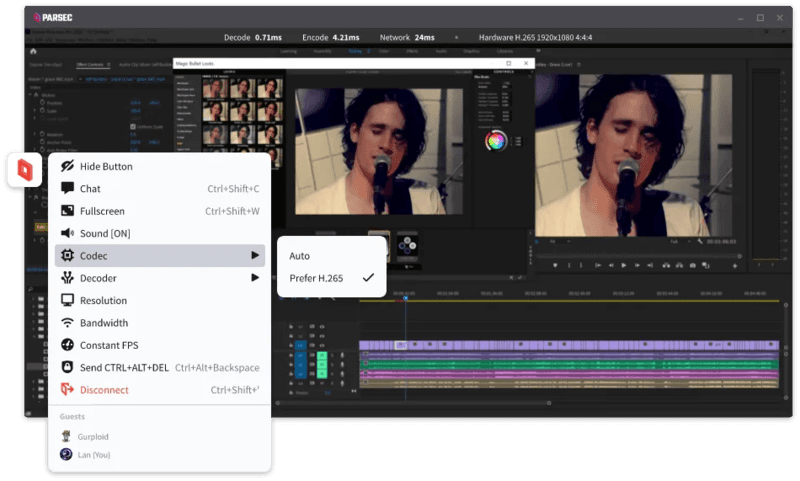Toggle Constant FPS option
Viewport: 800px width, 481px height.
coord(160,345)
